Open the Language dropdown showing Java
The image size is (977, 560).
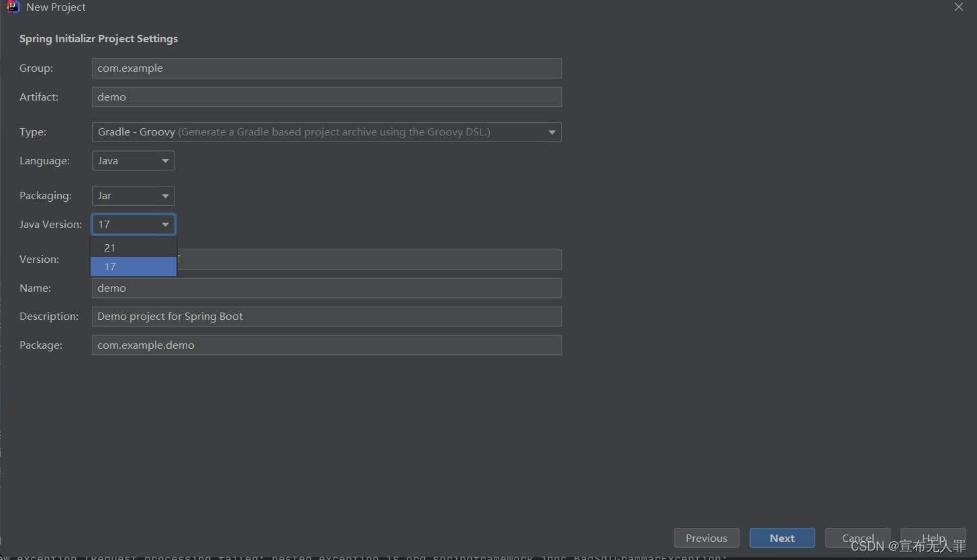pos(134,161)
